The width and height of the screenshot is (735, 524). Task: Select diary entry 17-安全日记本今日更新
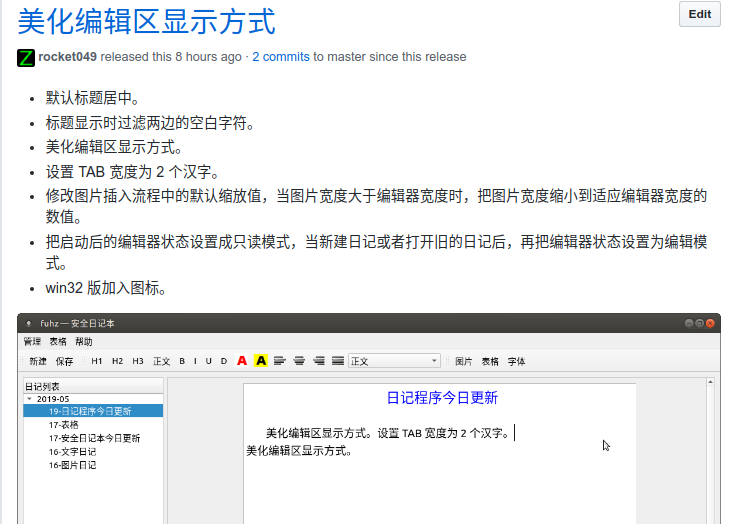pos(94,438)
